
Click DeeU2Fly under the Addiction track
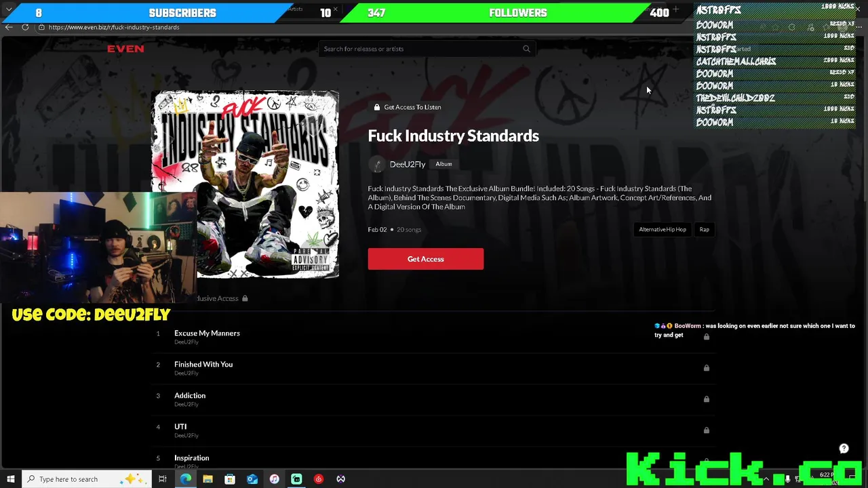click(186, 405)
